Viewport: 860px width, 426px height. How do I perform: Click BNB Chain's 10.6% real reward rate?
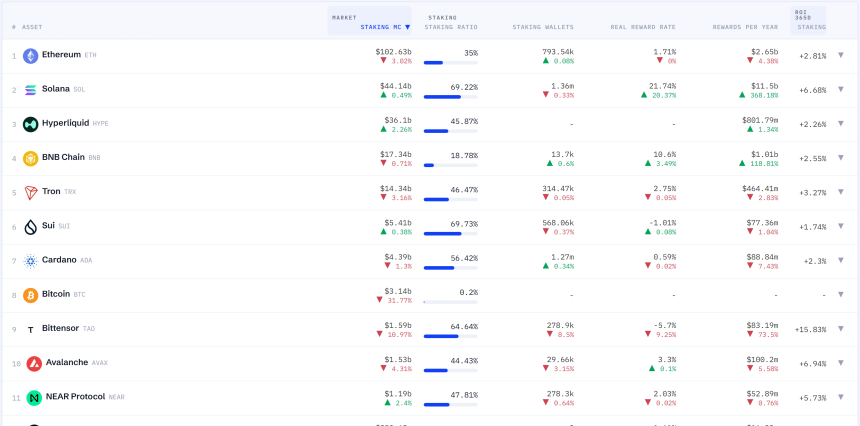pyautogui.click(x=664, y=155)
